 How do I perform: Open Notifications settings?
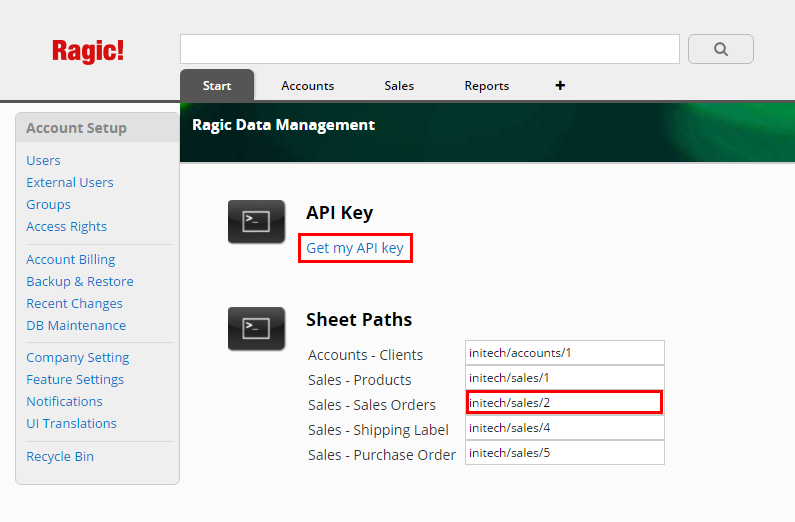pyautogui.click(x=64, y=401)
